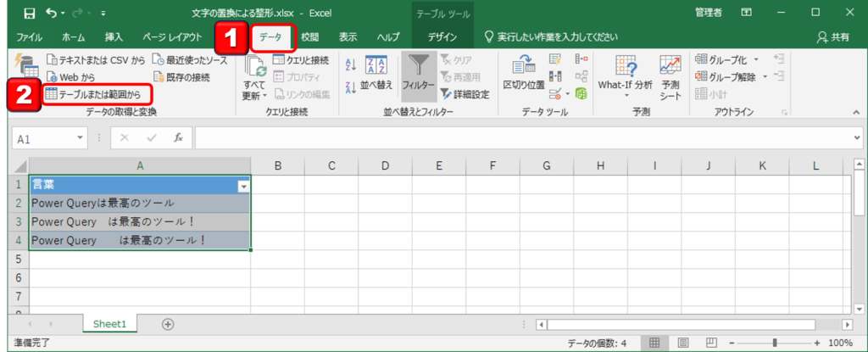Open 最近使ったソース list
This screenshot has height=352, width=868.
(x=189, y=59)
